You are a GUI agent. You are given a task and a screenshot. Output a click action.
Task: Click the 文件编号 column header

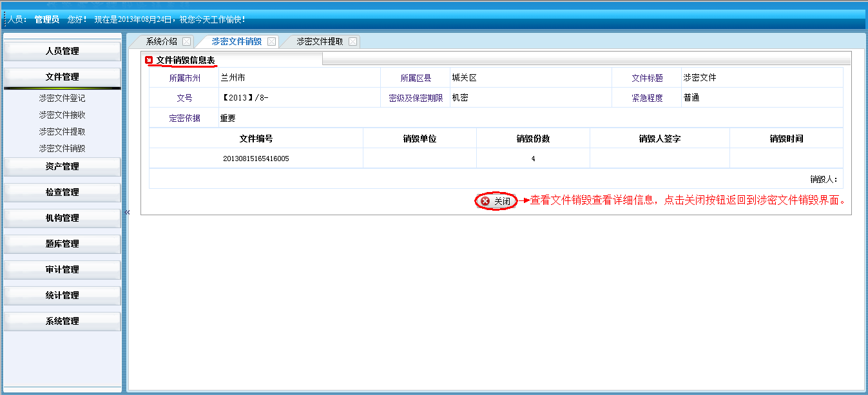pyautogui.click(x=256, y=139)
